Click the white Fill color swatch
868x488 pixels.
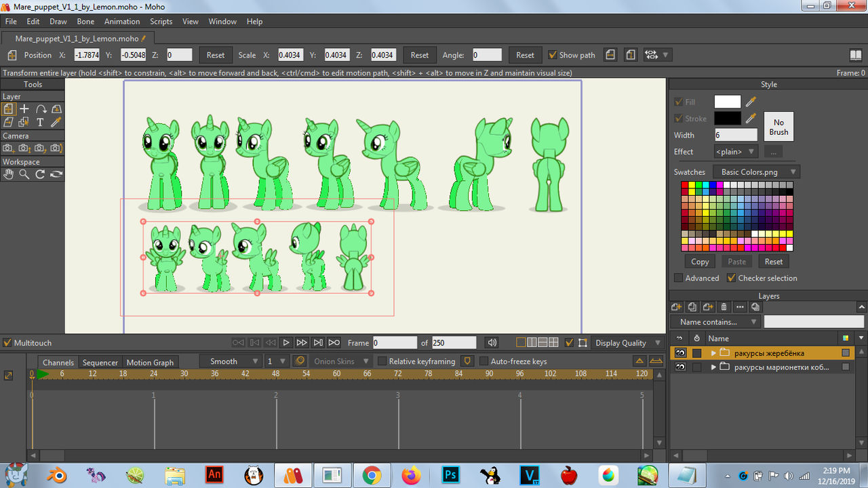727,102
